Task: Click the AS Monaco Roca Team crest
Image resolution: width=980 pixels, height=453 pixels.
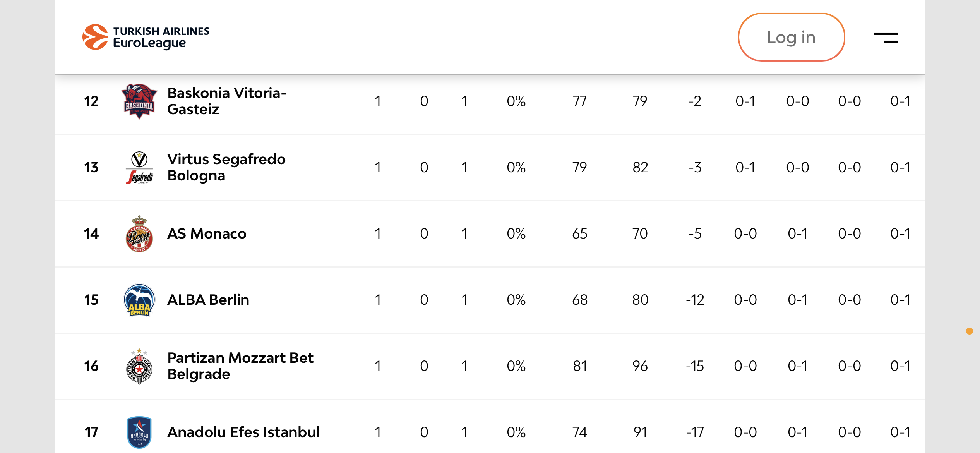Action: tap(139, 233)
